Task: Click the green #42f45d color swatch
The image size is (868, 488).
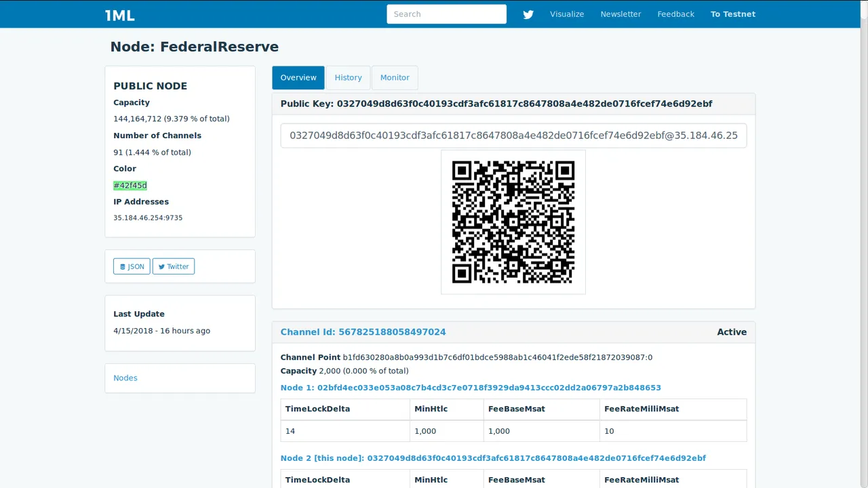Action: coord(130,186)
